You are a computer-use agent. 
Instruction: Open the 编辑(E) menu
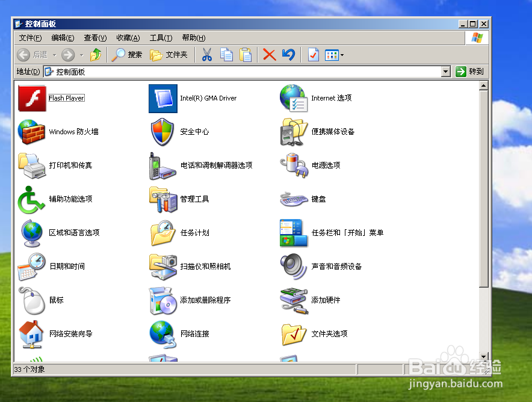tap(63, 38)
